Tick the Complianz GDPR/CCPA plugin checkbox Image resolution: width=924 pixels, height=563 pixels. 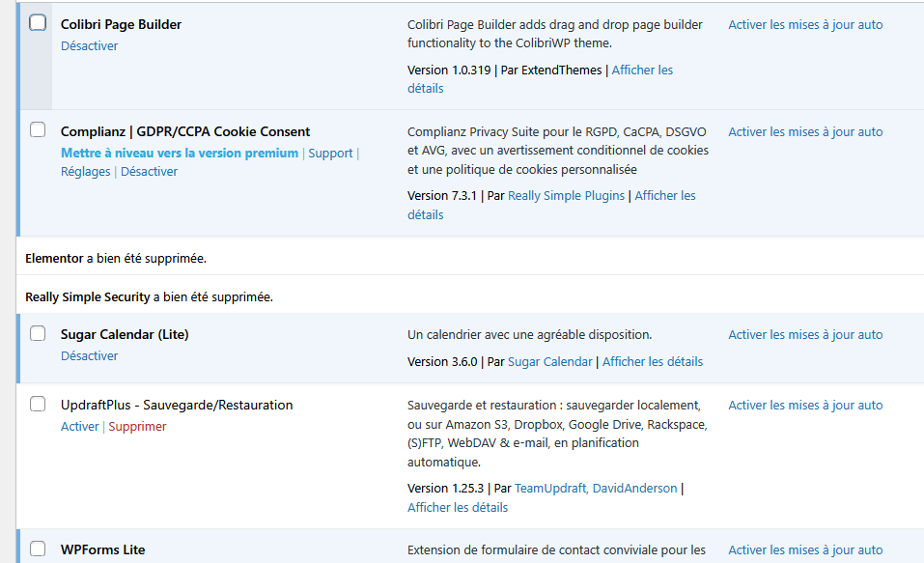point(38,129)
